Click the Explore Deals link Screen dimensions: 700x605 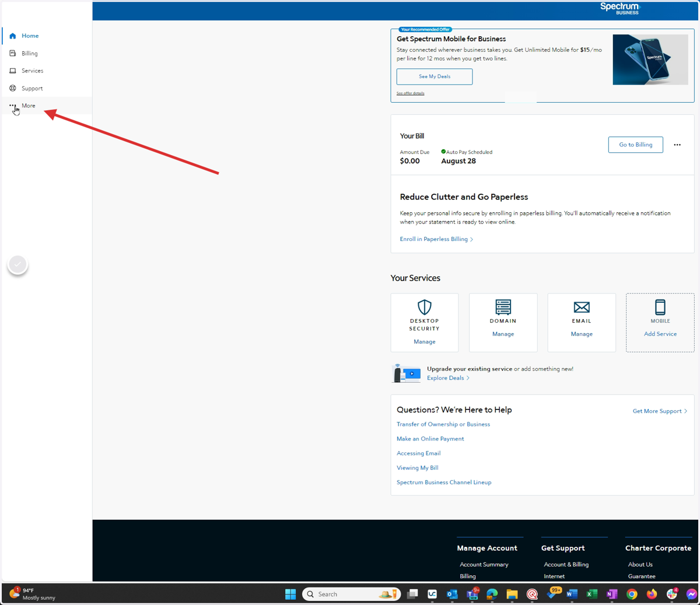click(448, 378)
